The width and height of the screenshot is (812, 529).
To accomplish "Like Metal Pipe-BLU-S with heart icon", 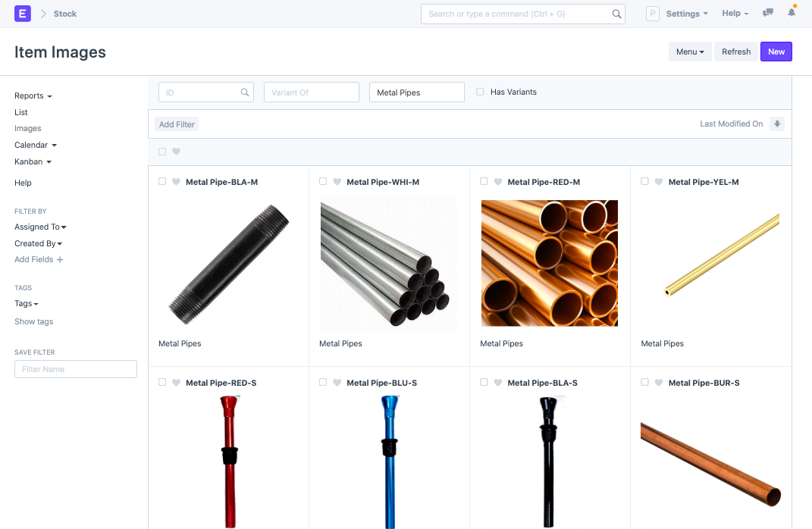I will click(337, 383).
